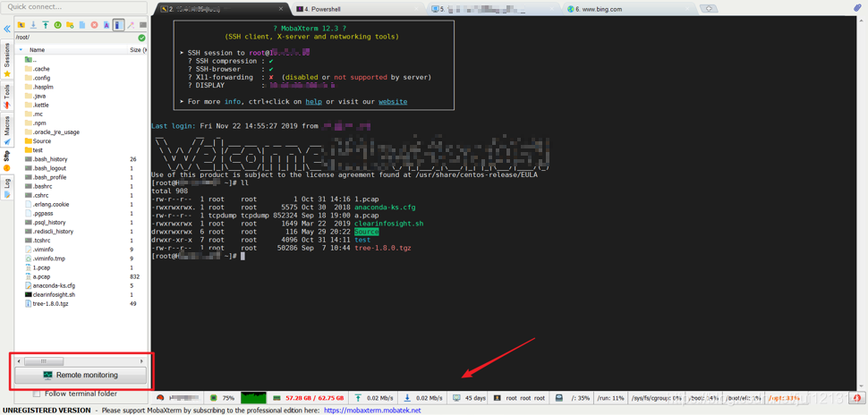Click the CPU 75% status indicator

click(222, 398)
